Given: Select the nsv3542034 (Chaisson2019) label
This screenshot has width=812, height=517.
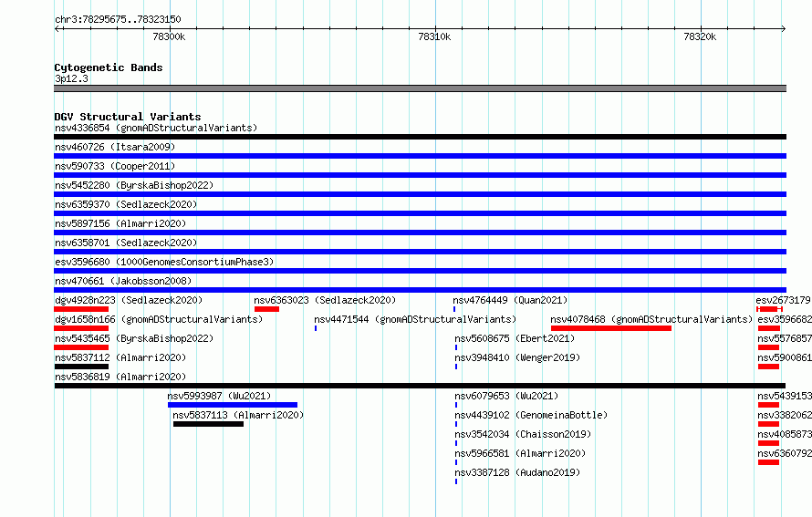Looking at the screenshot, I should pyautogui.click(x=523, y=434).
